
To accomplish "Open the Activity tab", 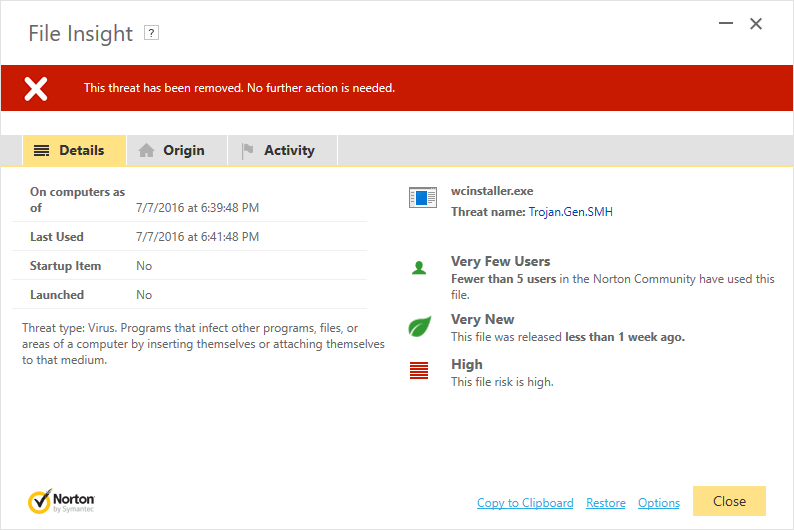I will click(282, 151).
